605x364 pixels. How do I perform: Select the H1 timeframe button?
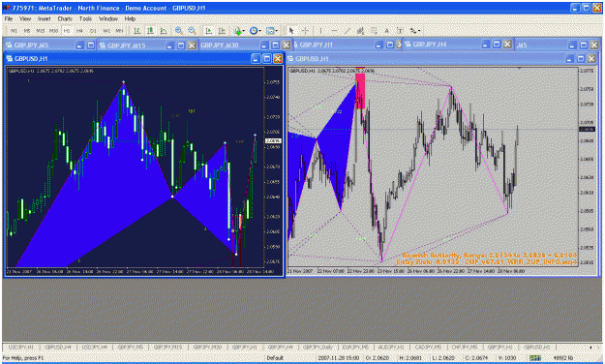pyautogui.click(x=67, y=31)
